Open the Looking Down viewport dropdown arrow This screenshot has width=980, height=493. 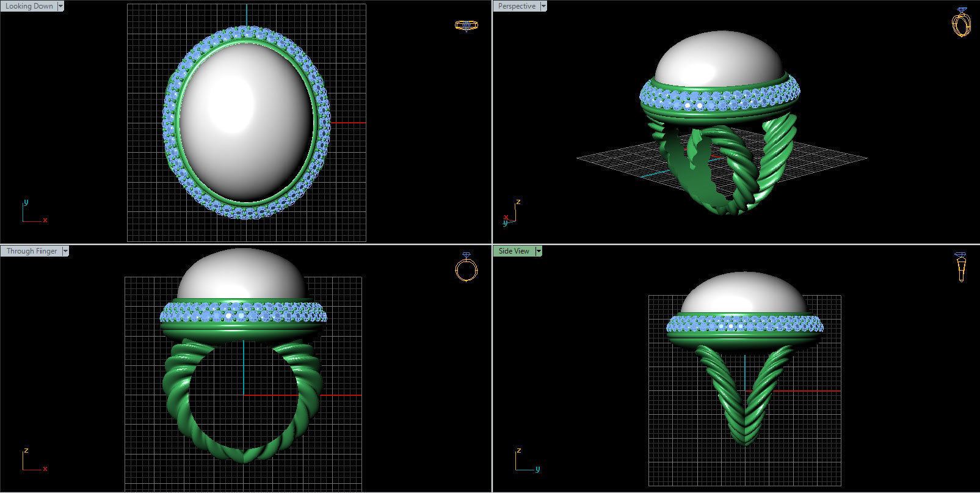point(60,6)
